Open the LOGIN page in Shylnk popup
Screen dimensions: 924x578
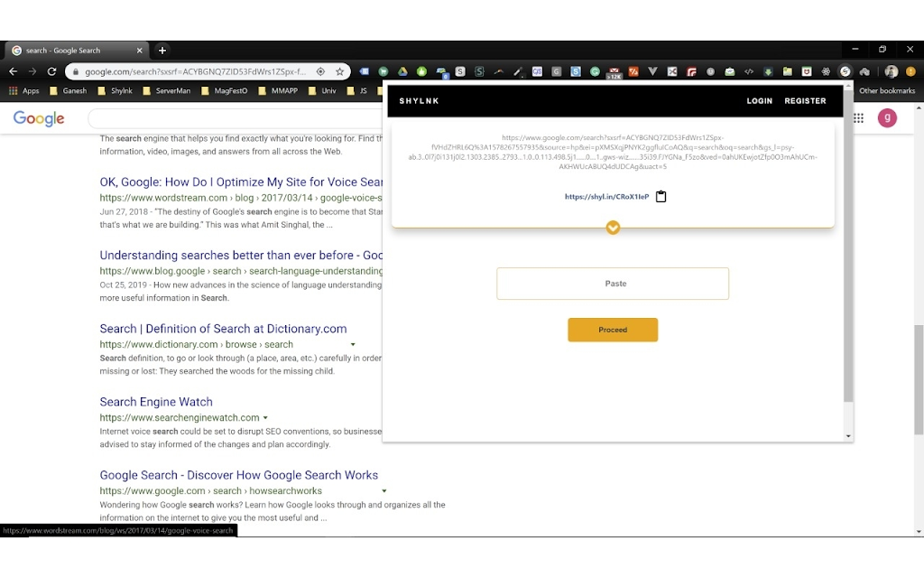pos(759,101)
